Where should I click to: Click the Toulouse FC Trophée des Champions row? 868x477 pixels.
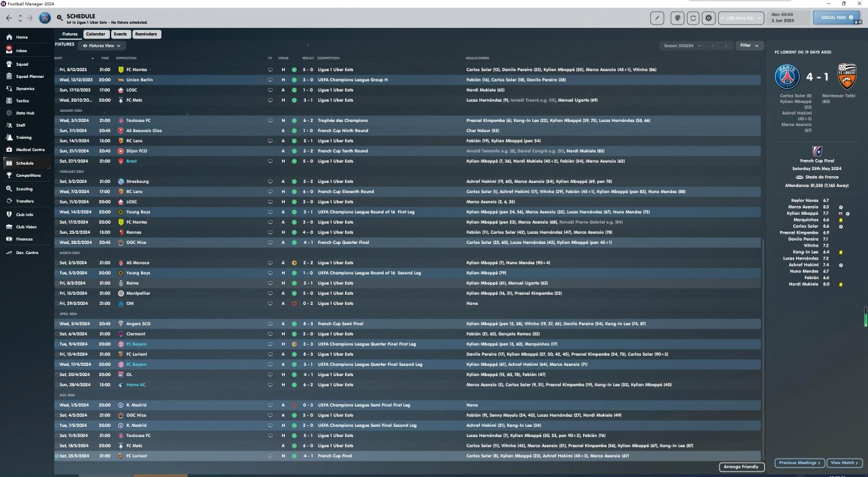(408, 121)
